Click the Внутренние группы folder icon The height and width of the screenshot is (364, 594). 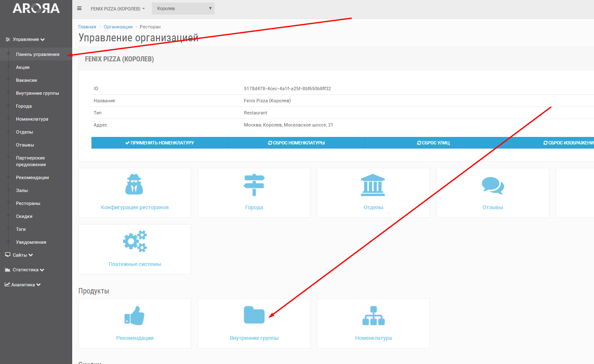[x=254, y=315]
